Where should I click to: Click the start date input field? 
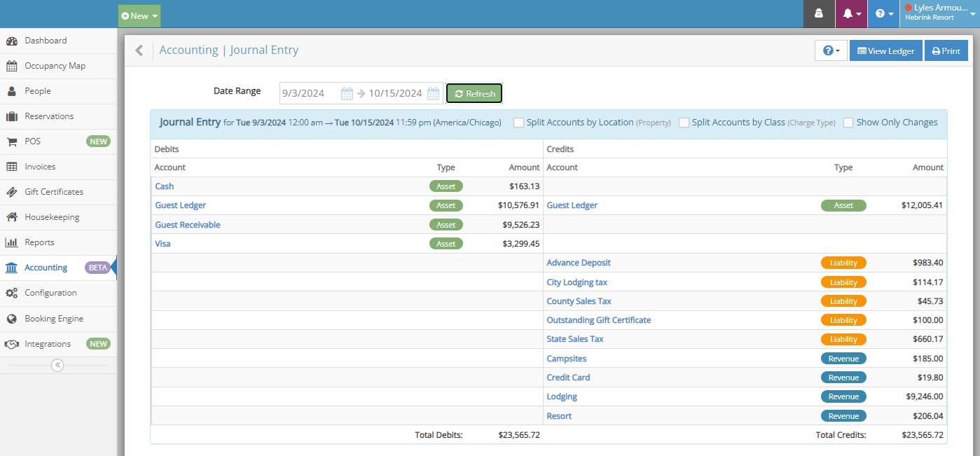coord(308,93)
